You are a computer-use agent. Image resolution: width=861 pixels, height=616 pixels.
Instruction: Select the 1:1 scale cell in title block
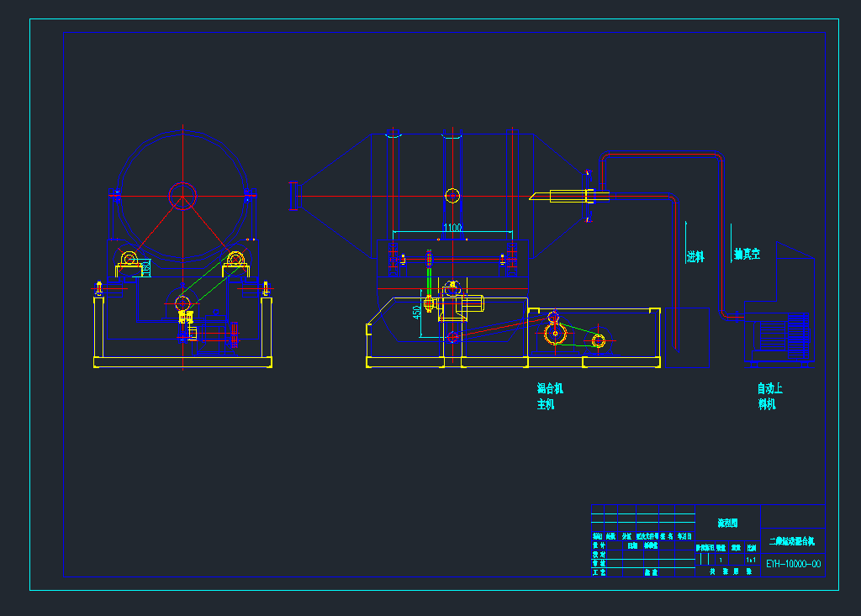751,559
